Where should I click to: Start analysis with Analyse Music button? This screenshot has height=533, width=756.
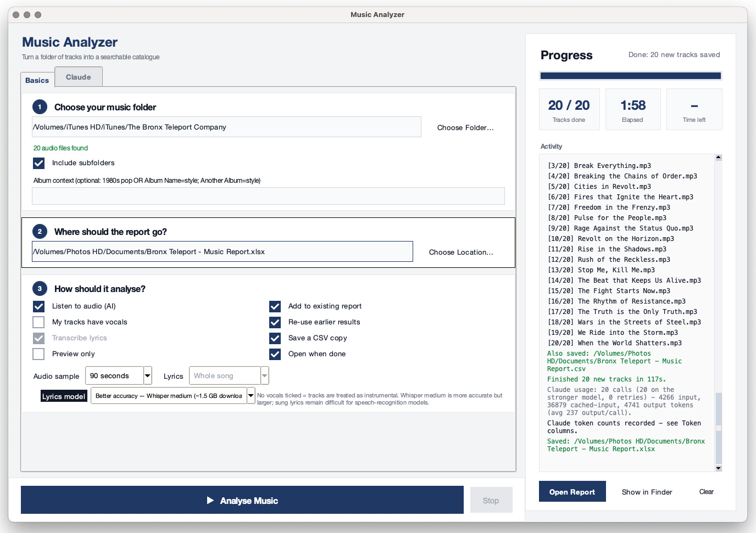[242, 501]
